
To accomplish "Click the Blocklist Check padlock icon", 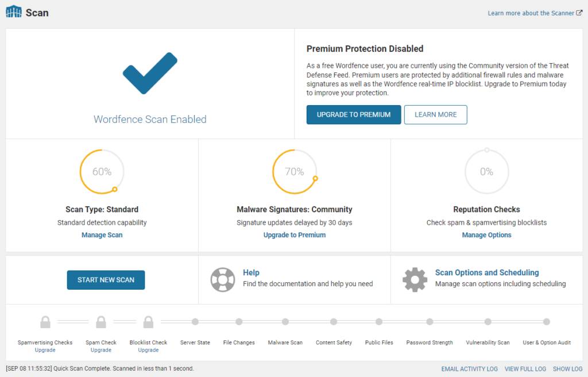I will click(149, 322).
